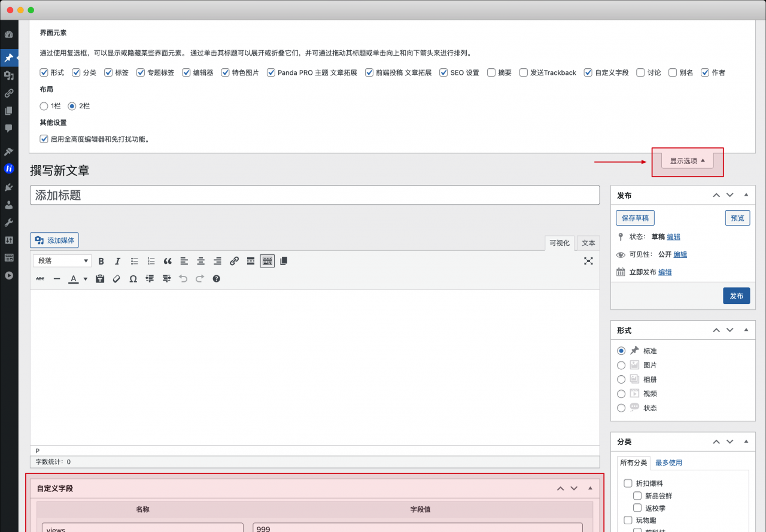Switch to the 文本 editor tab
This screenshot has height=532, width=766.
(x=588, y=243)
